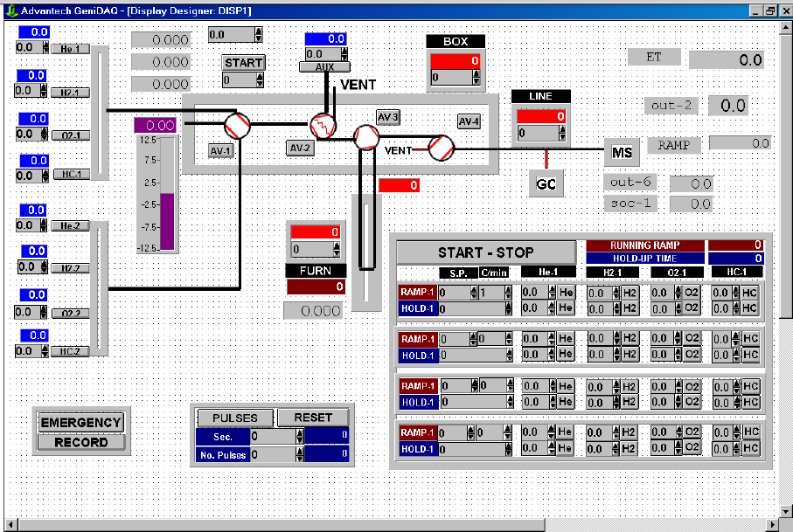Click the first HOLD-1 row label
Image resolution: width=793 pixels, height=532 pixels.
[x=418, y=308]
